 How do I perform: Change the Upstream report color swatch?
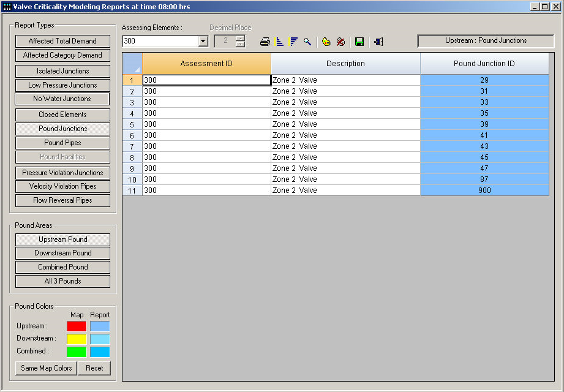100,326
